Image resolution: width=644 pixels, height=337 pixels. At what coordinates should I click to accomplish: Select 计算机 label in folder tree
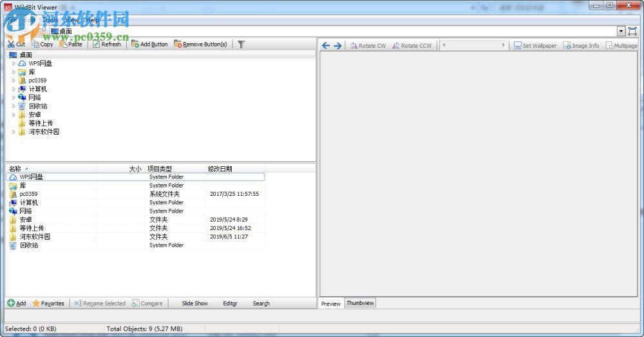38,89
